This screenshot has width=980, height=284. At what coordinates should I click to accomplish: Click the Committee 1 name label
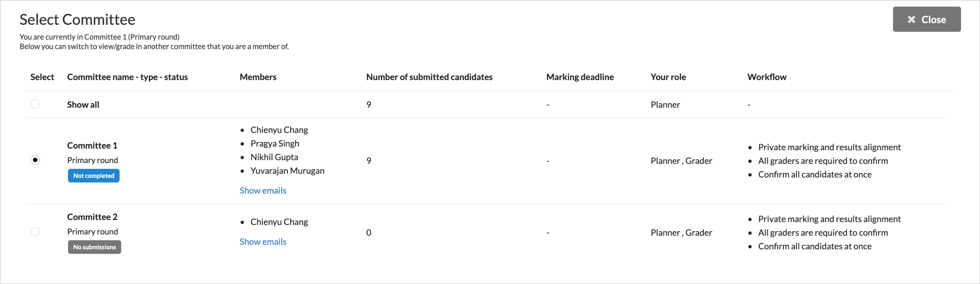click(92, 146)
